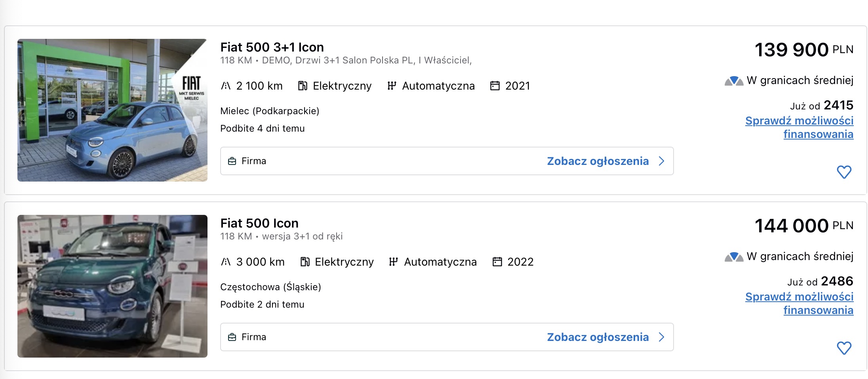Open the blue Fiat 500 photo in Mielec
Image resolution: width=868 pixels, height=379 pixels.
[112, 110]
